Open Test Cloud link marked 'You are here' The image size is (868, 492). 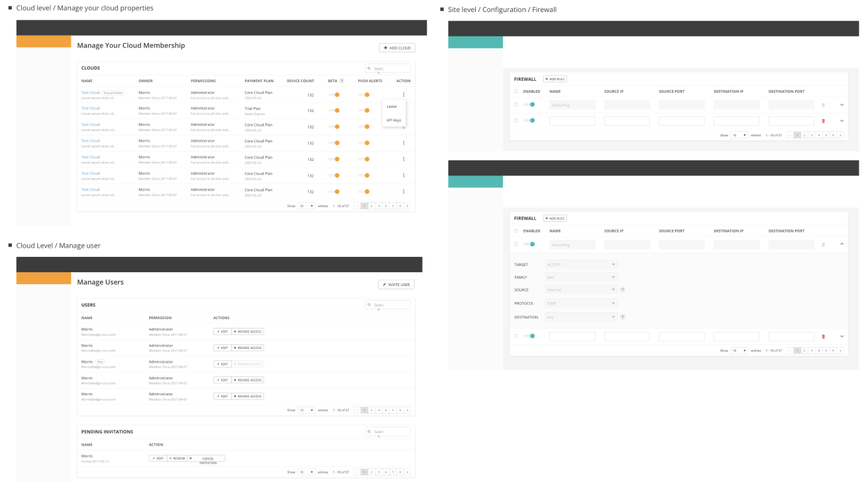90,93
